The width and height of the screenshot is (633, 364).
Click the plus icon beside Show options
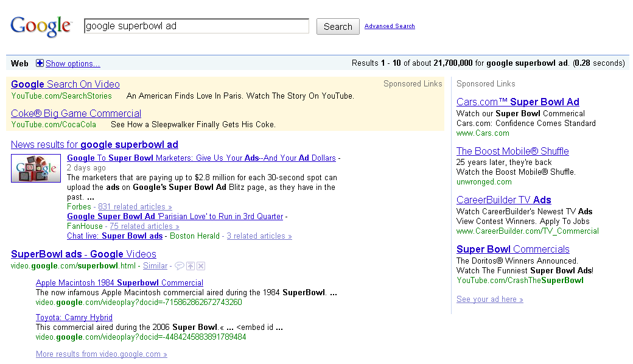40,63
